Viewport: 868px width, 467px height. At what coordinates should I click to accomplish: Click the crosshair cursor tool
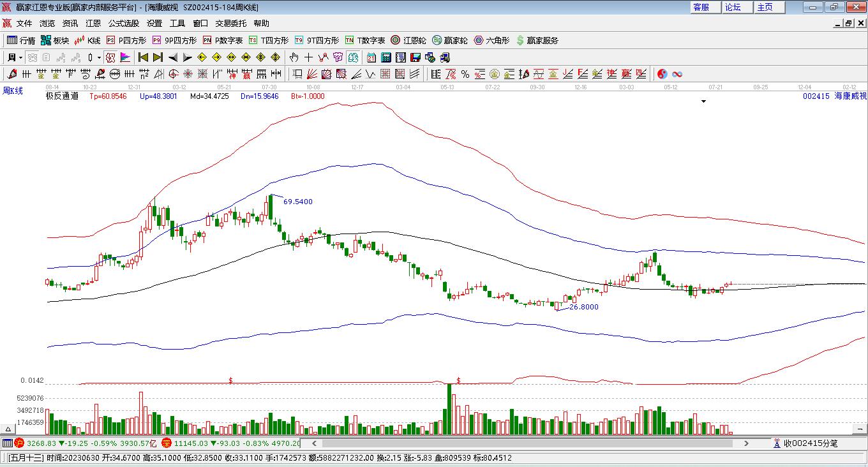[x=309, y=57]
